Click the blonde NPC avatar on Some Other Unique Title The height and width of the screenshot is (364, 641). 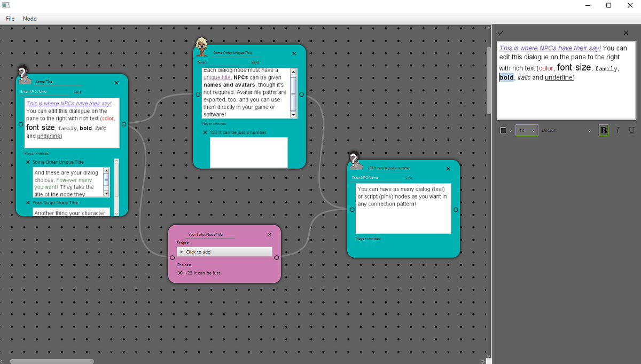pyautogui.click(x=202, y=48)
